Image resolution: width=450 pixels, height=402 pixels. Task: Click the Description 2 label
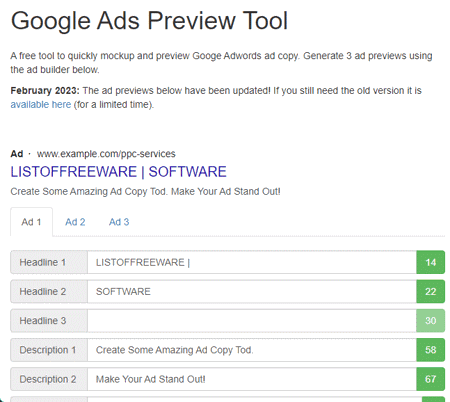[49, 379]
